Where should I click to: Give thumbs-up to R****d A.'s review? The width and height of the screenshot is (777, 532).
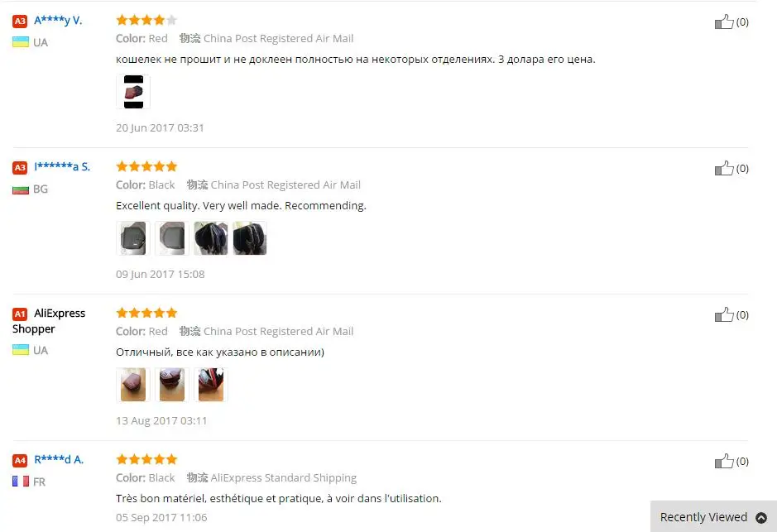tap(724, 462)
